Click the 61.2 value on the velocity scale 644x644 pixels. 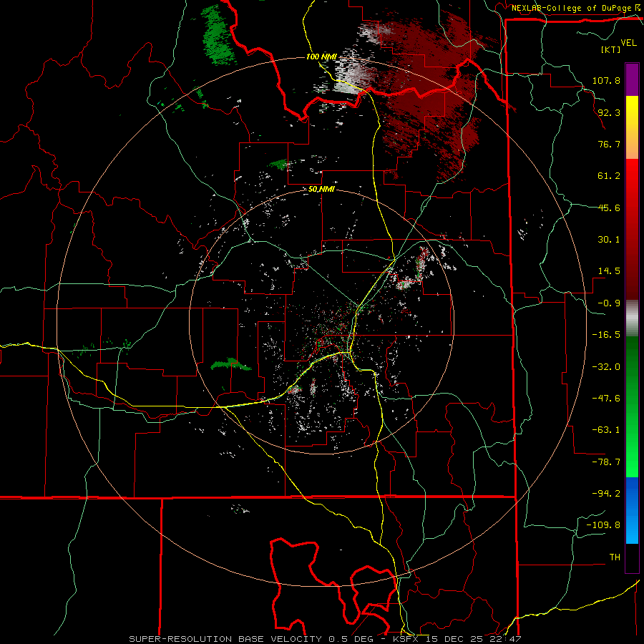click(x=609, y=176)
